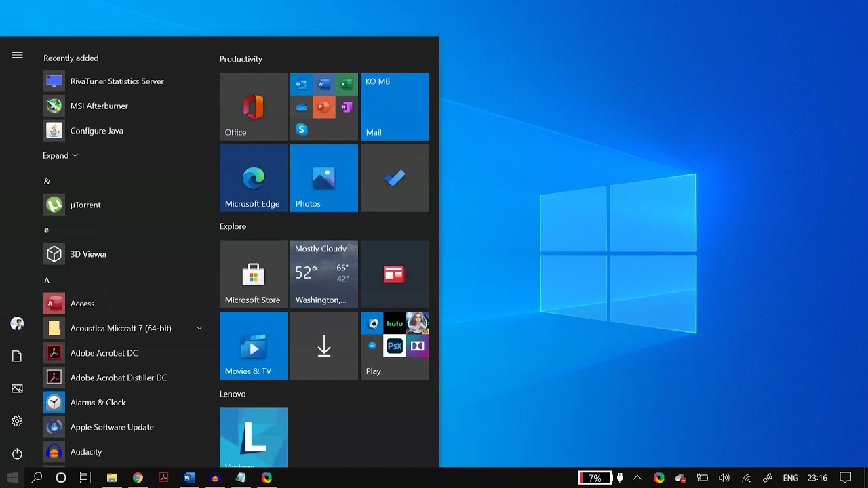868x488 pixels.
Task: Open Task View on taskbar
Action: pyautogui.click(x=85, y=478)
